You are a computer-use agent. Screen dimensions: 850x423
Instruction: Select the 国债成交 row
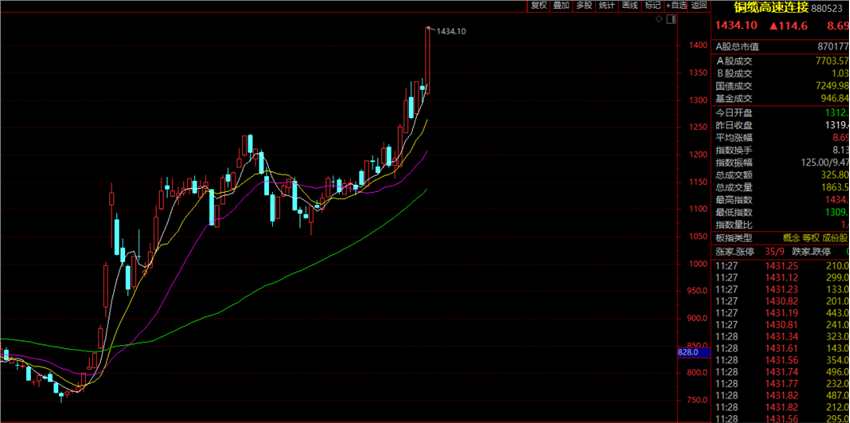point(781,86)
